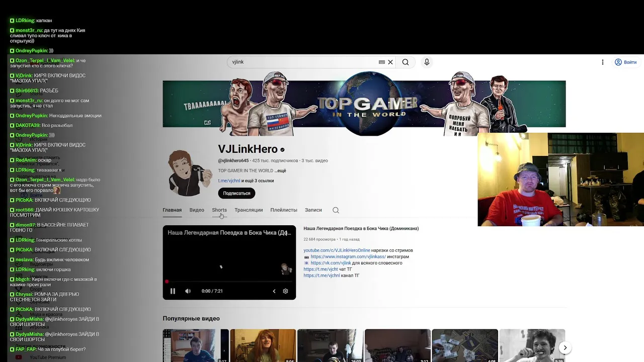Click the video progress bar at start

click(x=167, y=282)
